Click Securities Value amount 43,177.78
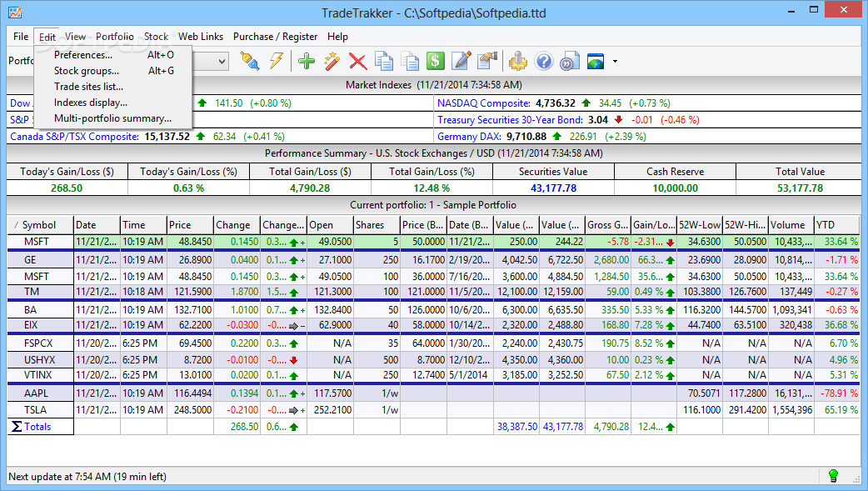868x491 pixels. pos(553,188)
